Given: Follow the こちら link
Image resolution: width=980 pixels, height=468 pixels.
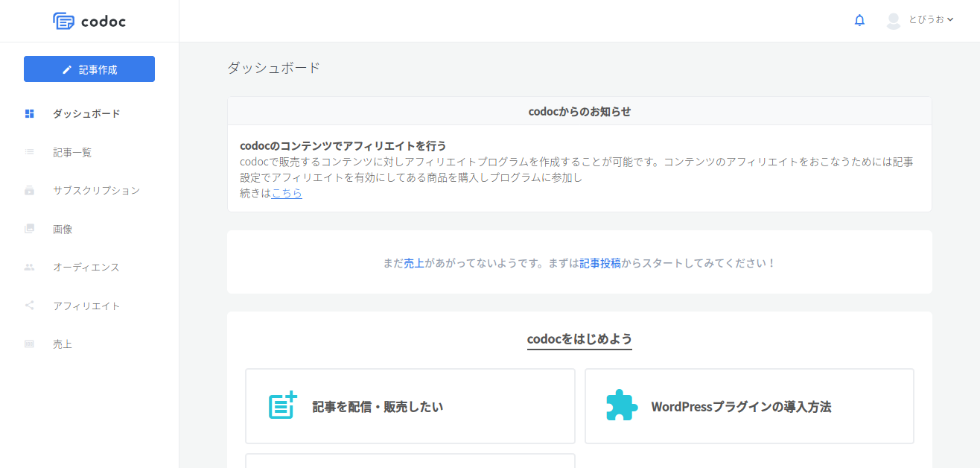Looking at the screenshot, I should click(287, 193).
